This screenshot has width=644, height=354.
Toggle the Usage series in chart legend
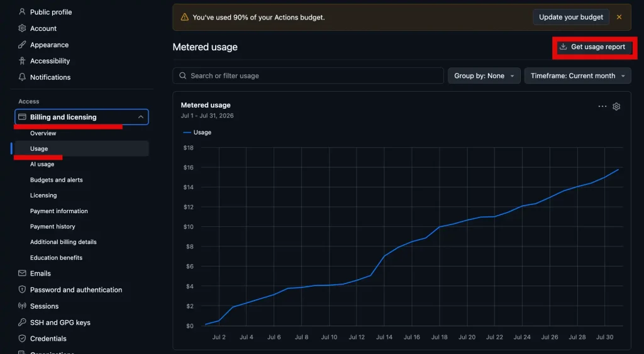(197, 132)
